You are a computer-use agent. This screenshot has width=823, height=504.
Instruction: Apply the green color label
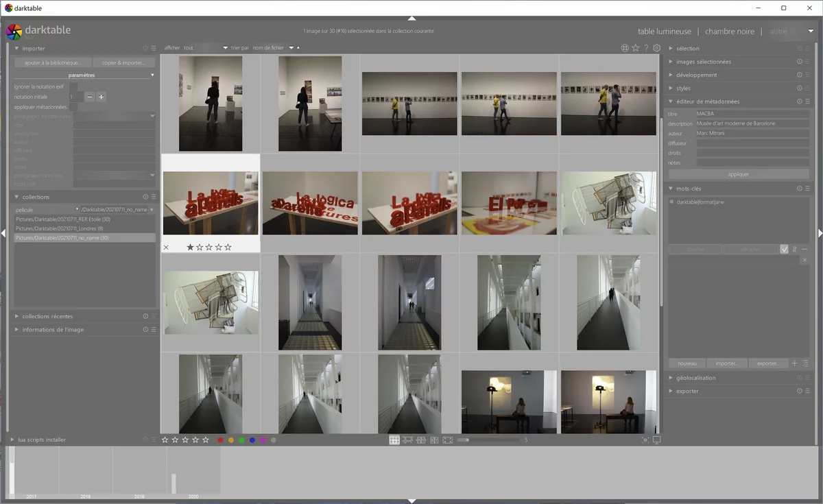click(241, 440)
